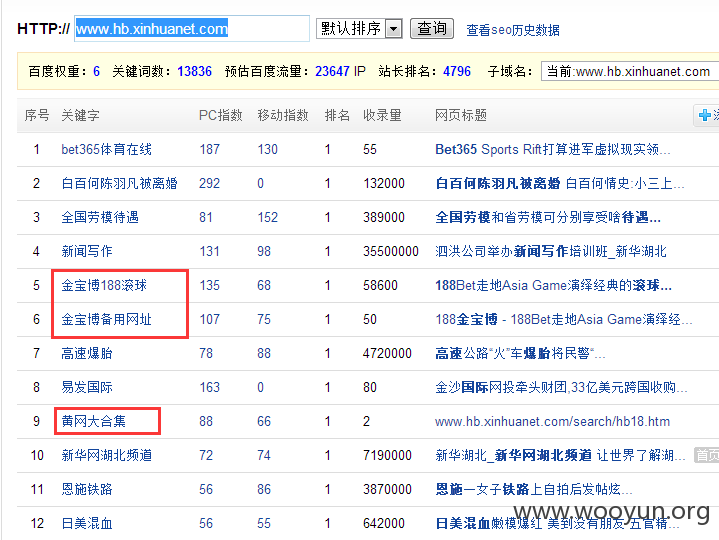Click PC index 163 in 易发国际 row
Image resolution: width=719 pixels, height=540 pixels.
click(x=210, y=387)
